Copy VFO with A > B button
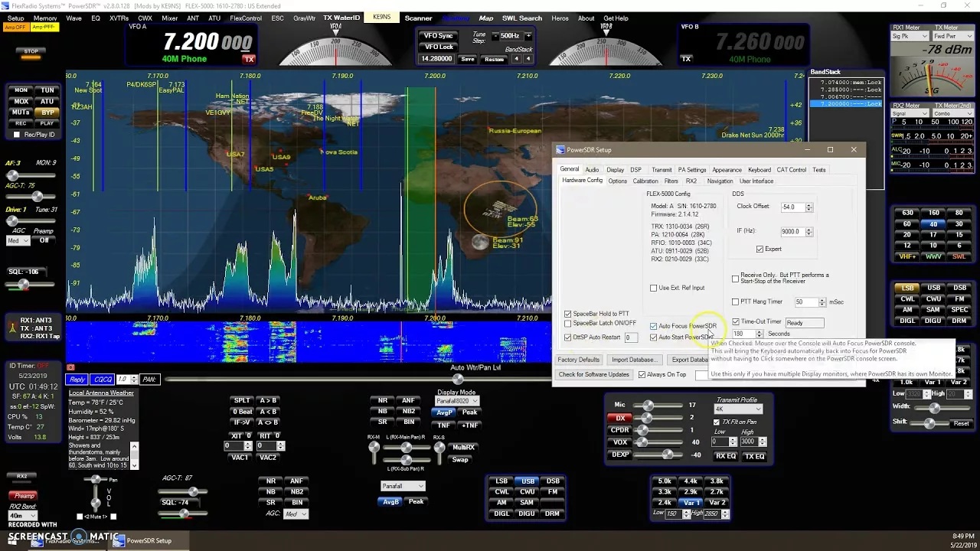The width and height of the screenshot is (980, 551). (x=268, y=400)
